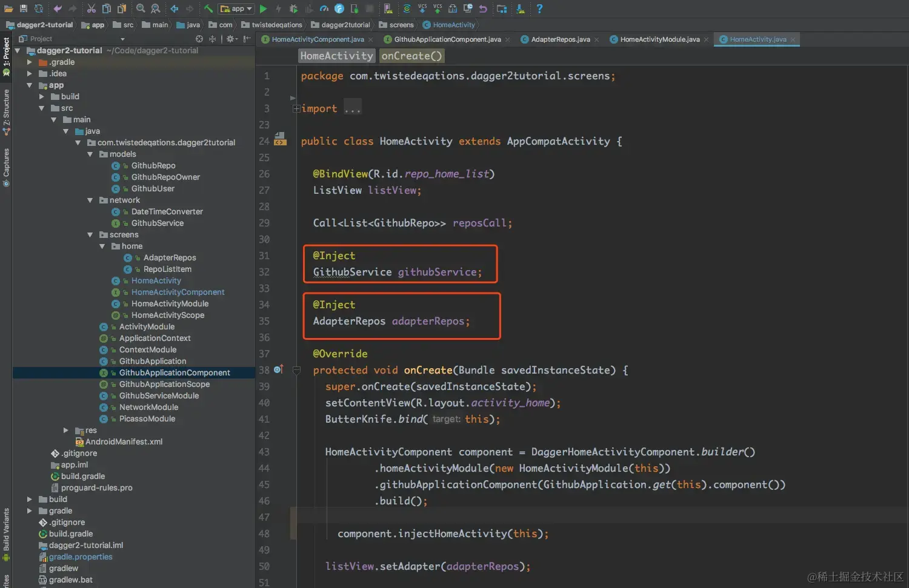Collapse the app module node
Screen dimensions: 909x588
29,85
